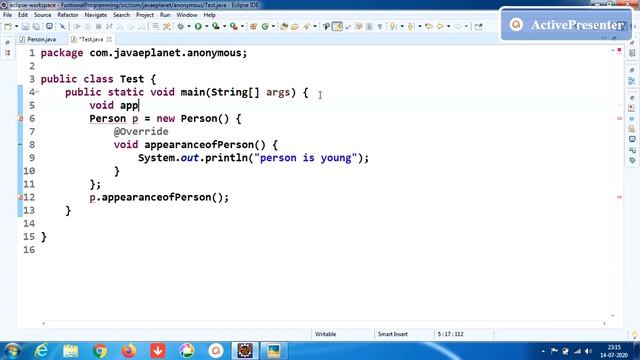The height and width of the screenshot is (360, 640).
Task: Click the New Java Class icon
Action: (x=265, y=27)
